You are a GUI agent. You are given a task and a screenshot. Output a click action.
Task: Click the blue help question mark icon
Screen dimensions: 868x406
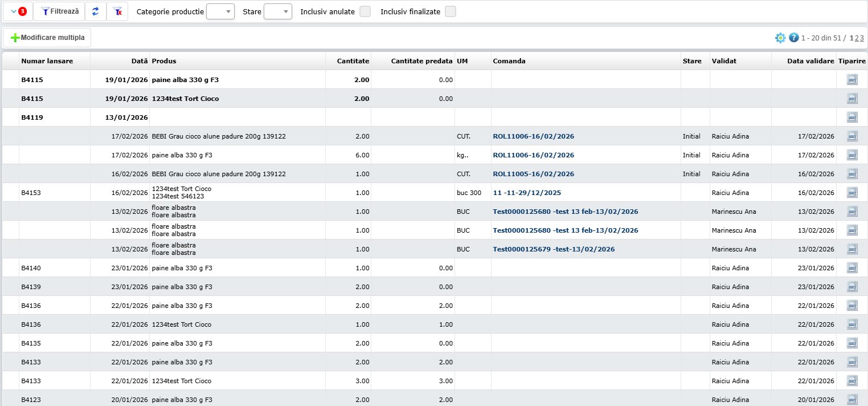pyautogui.click(x=794, y=38)
